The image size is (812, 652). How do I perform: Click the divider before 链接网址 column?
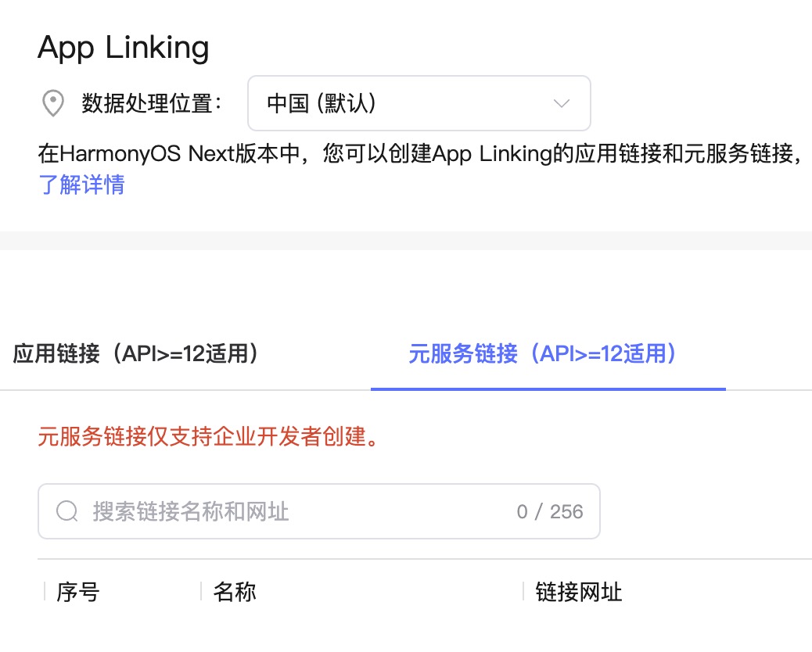point(523,592)
